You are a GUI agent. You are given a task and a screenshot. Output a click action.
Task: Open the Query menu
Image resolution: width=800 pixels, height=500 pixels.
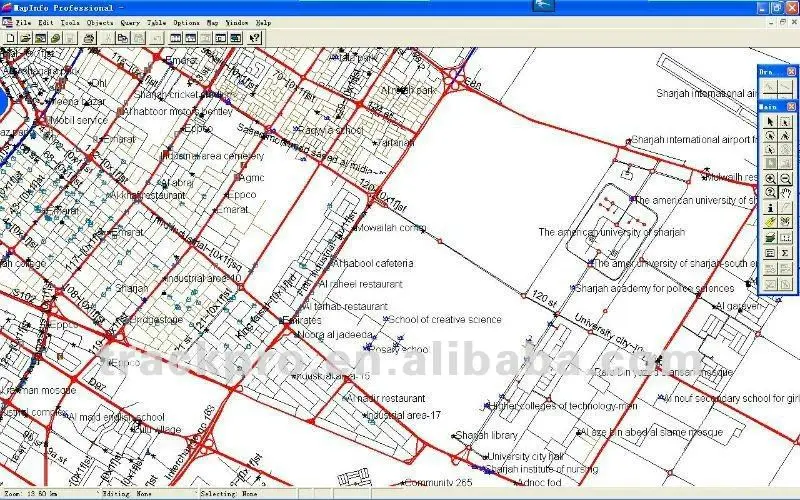pos(130,22)
